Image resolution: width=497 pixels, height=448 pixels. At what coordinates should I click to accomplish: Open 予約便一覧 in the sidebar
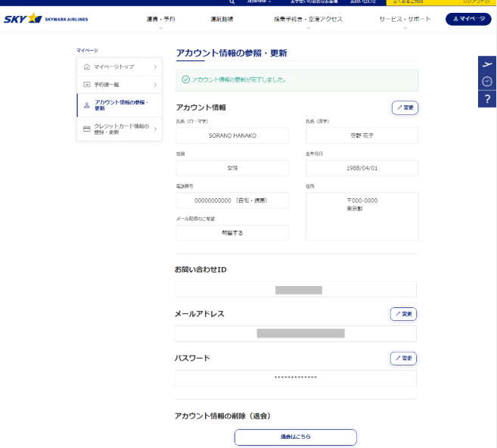[x=120, y=85]
